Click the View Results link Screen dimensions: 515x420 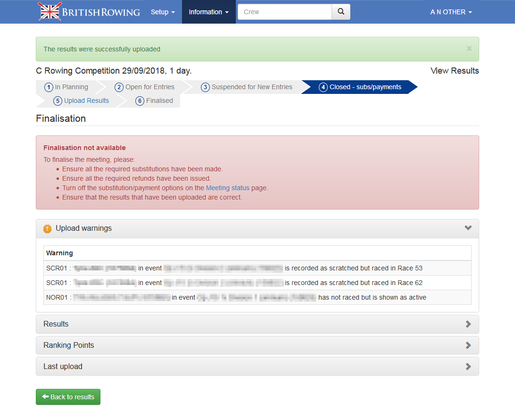[455, 71]
